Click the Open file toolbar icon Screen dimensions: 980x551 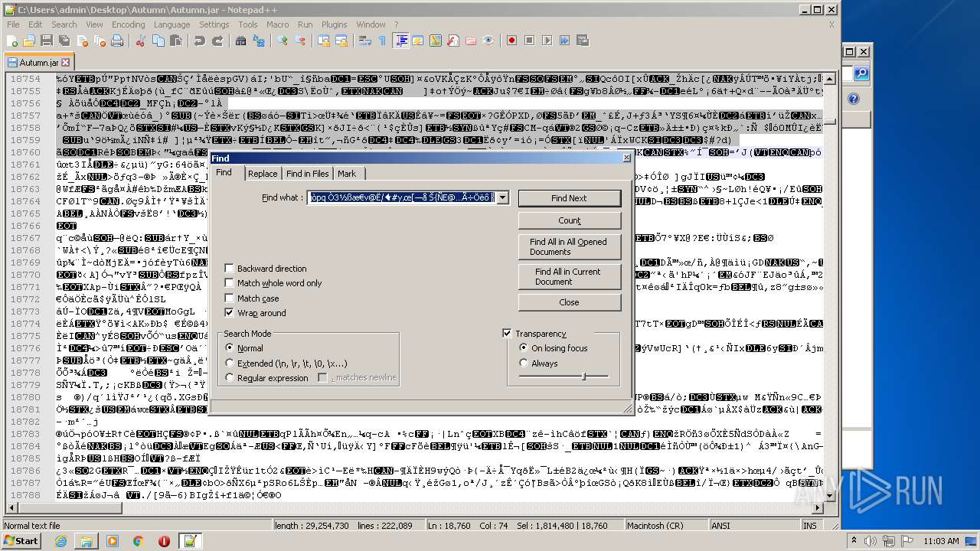click(29, 41)
